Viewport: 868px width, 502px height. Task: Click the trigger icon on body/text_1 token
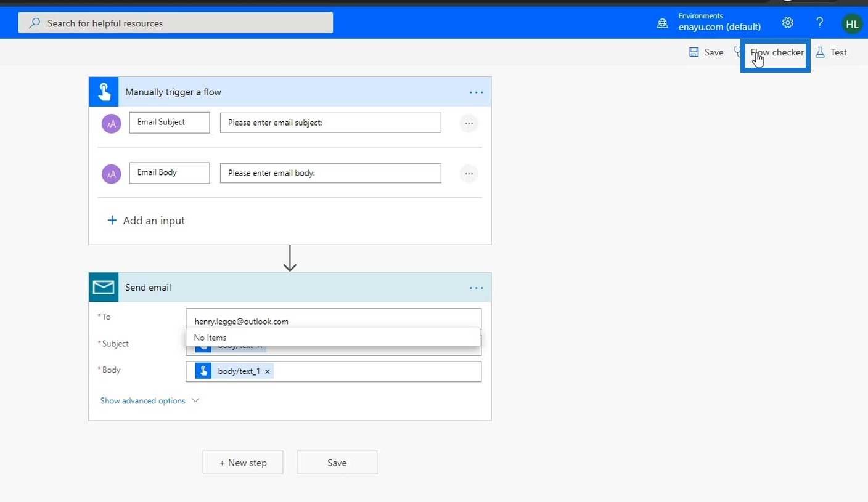[203, 371]
